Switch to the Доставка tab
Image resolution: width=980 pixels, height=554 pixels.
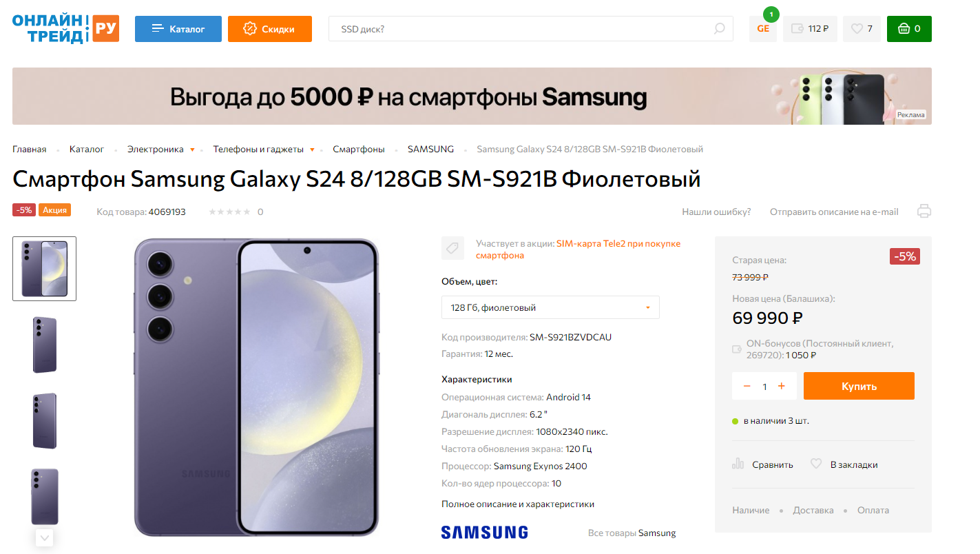(813, 511)
